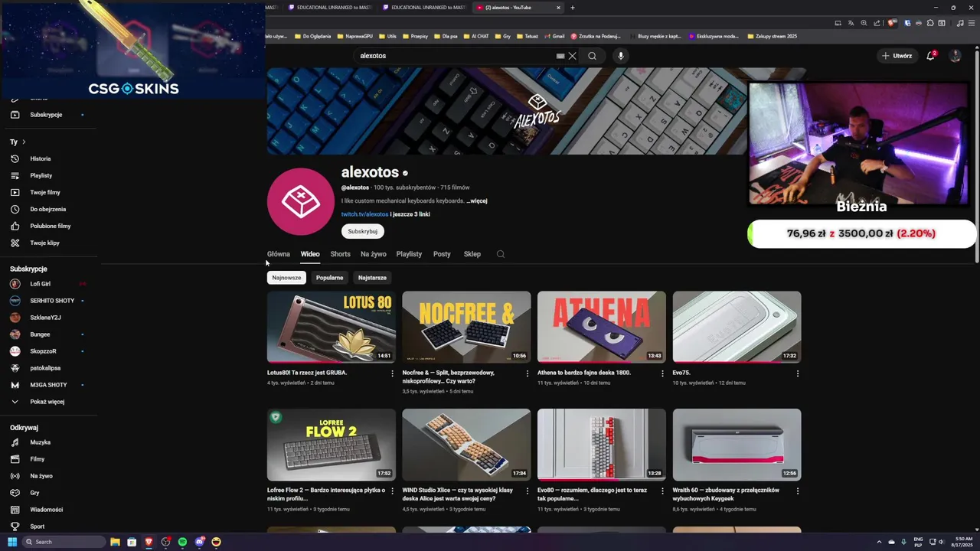The width and height of the screenshot is (980, 551).
Task: Open options menu for Lofree Flow 2 video
Action: coord(392,491)
